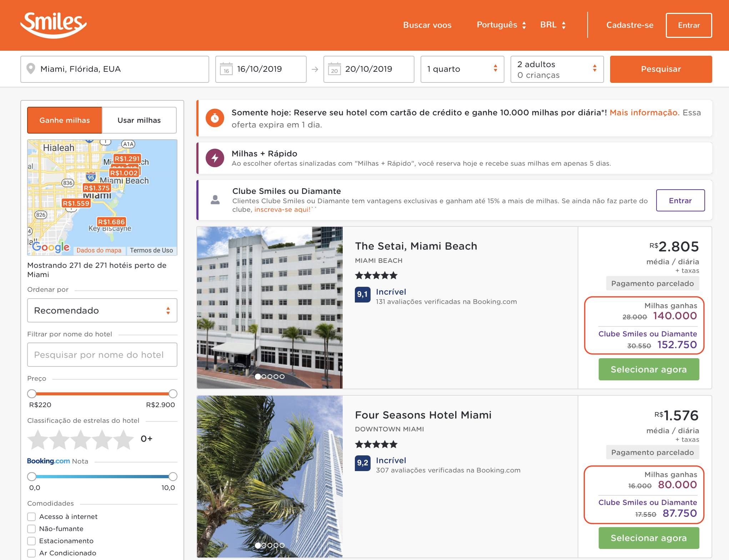Select the fifth star in hotel rating filter
This screenshot has height=560, width=729.
(x=124, y=439)
